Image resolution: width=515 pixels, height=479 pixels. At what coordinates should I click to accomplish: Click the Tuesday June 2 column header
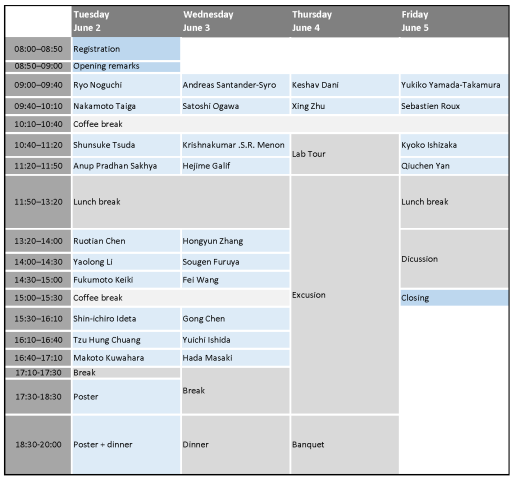pyautogui.click(x=126, y=21)
